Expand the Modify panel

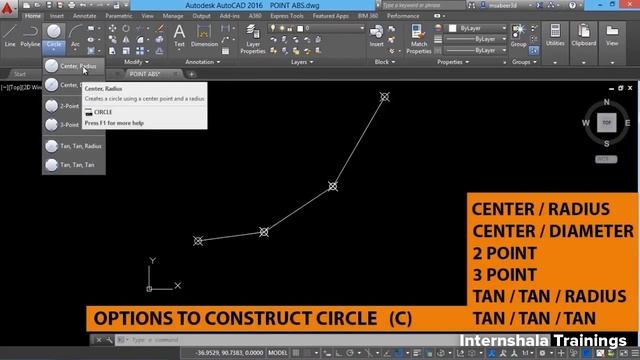136,62
